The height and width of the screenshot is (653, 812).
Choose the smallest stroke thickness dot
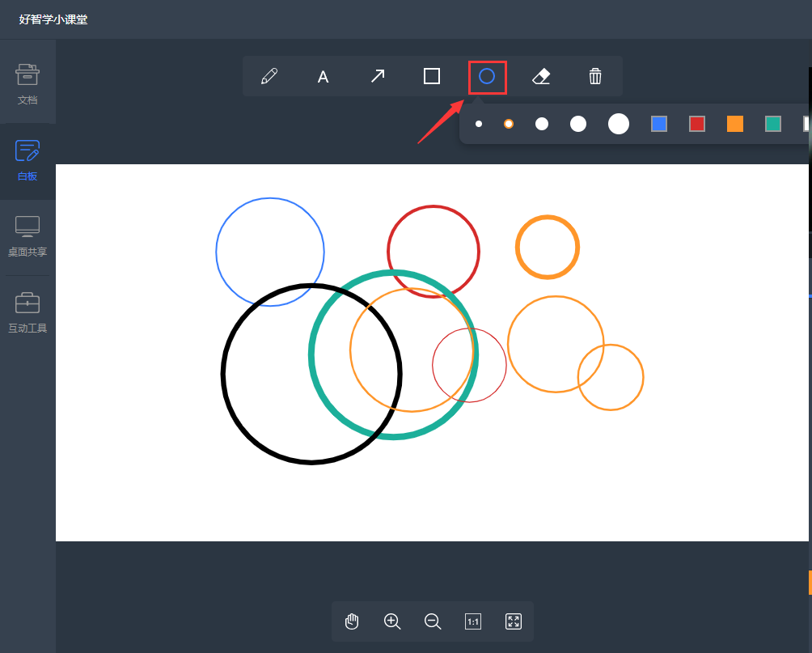pos(479,124)
